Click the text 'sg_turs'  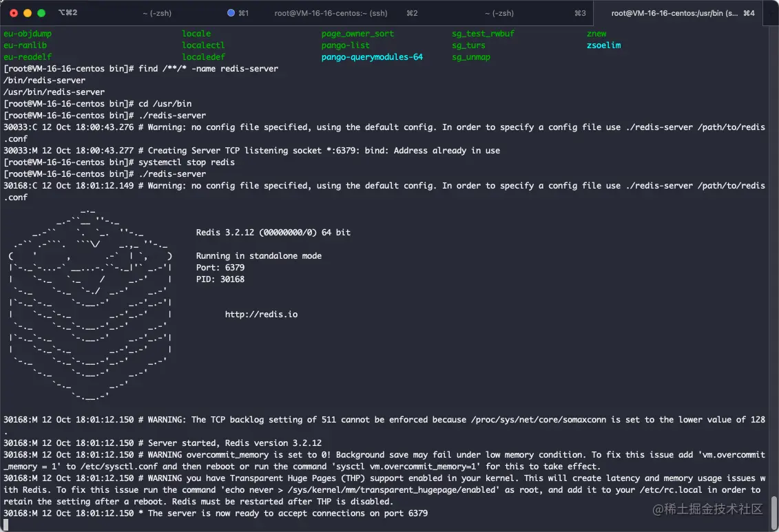[468, 45]
